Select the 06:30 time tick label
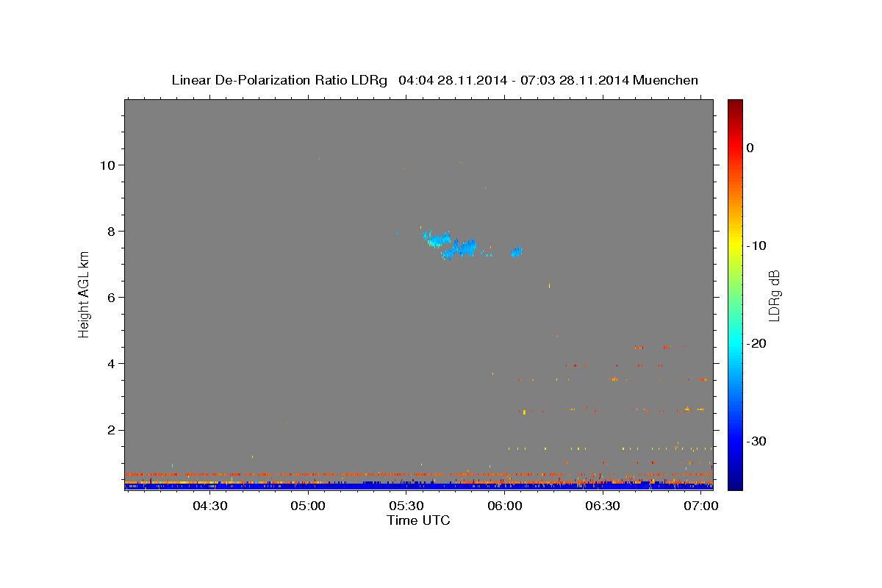 point(603,506)
